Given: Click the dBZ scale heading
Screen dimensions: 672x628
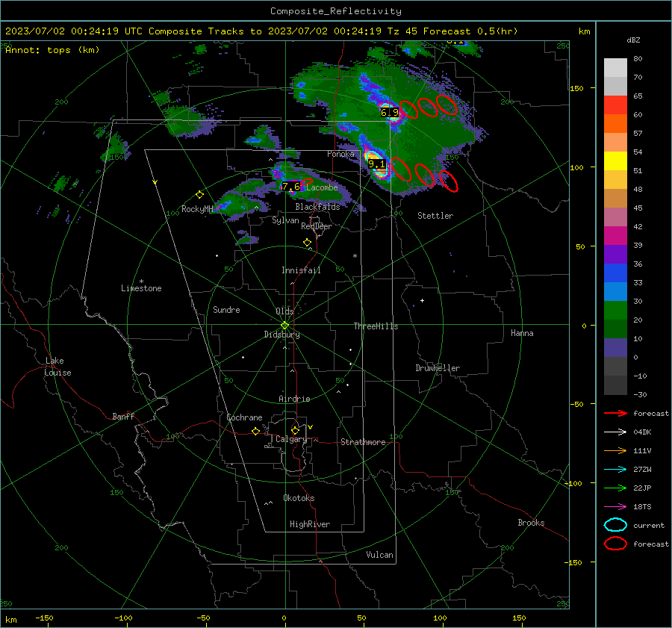Looking at the screenshot, I should (633, 40).
